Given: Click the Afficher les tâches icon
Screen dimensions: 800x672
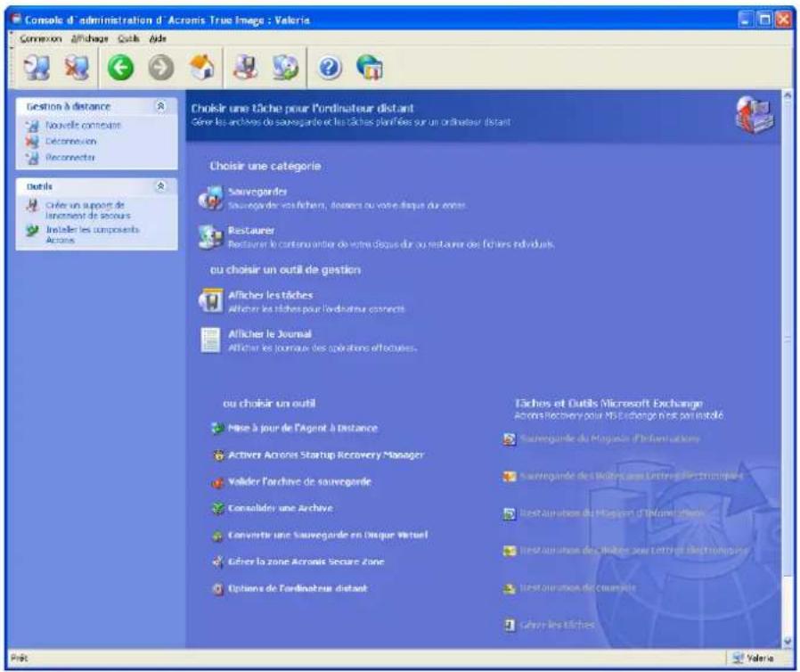Looking at the screenshot, I should [211, 301].
